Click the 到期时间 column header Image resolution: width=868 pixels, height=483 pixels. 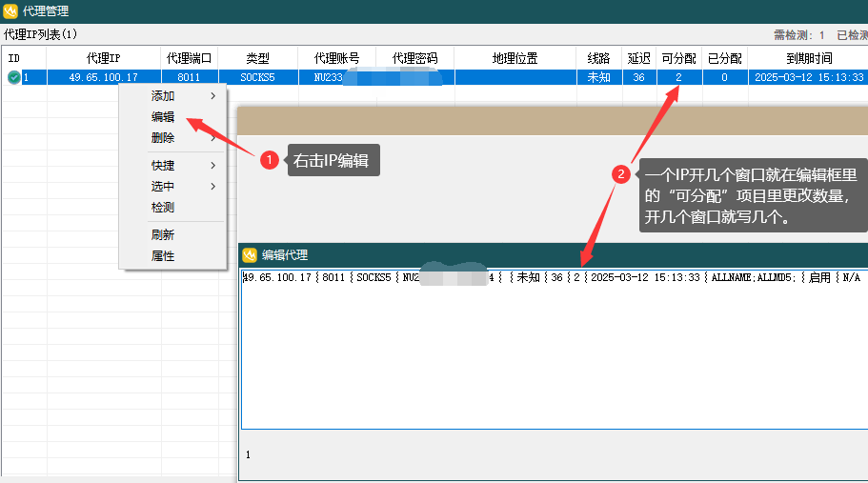(x=807, y=58)
